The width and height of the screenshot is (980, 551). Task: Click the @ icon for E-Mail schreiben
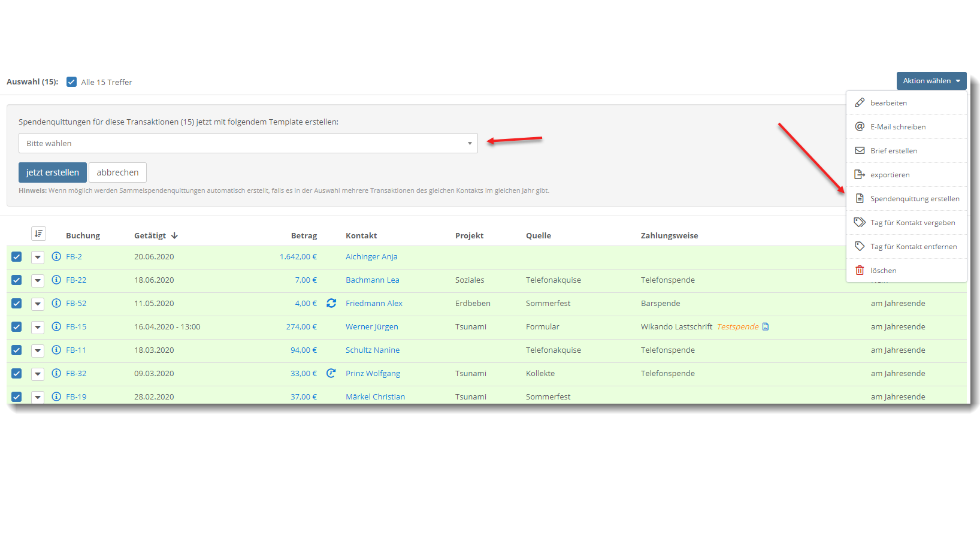coord(860,126)
